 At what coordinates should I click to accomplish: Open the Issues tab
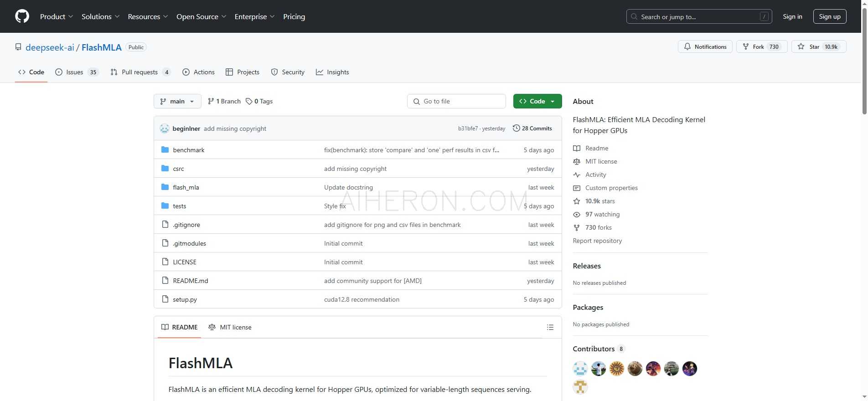[x=76, y=72]
